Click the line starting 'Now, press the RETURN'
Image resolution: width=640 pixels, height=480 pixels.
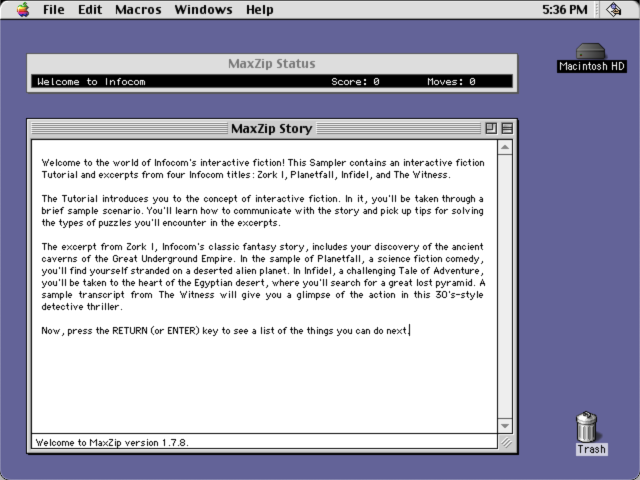(x=225, y=331)
